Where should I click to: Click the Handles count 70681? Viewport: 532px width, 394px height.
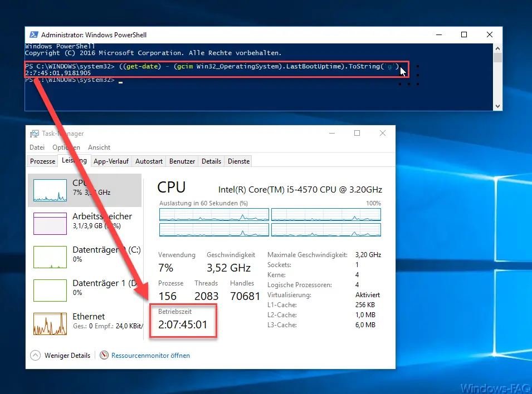tap(245, 296)
